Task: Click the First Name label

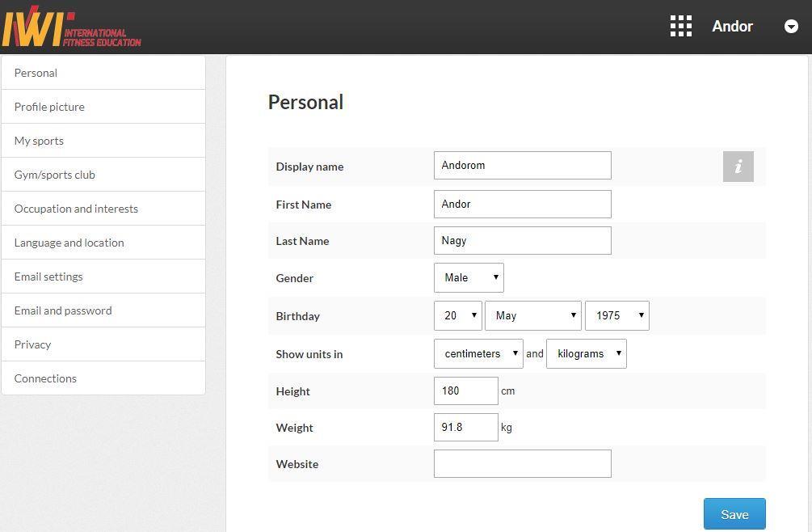Action: [304, 205]
